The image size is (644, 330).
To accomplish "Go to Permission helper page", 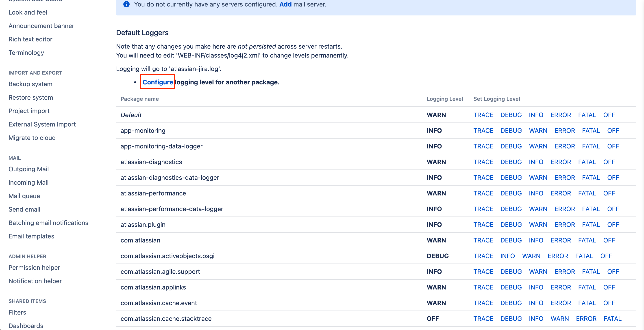I will click(x=34, y=267).
